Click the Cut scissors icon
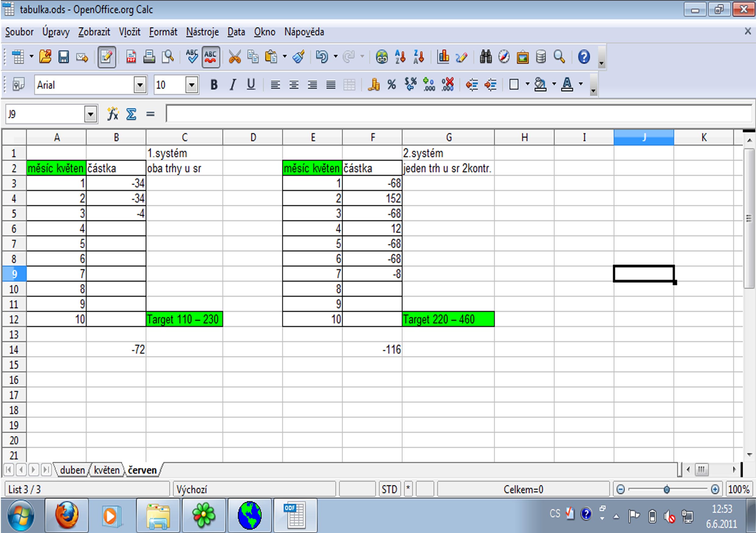The image size is (756, 533). pos(234,57)
